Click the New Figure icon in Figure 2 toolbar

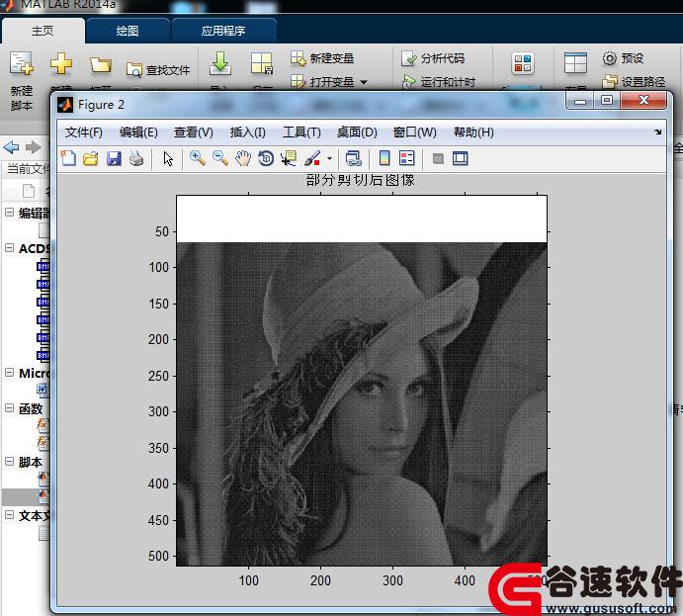click(x=68, y=158)
